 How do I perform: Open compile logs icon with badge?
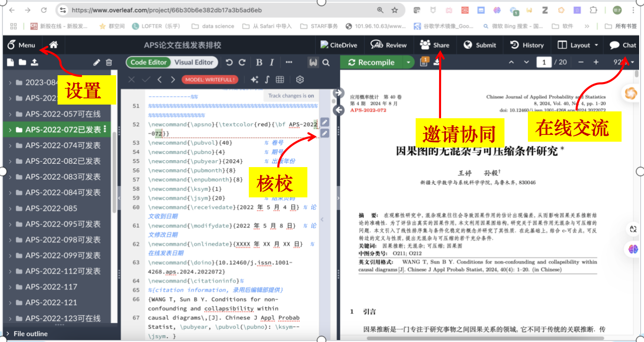[x=424, y=62]
